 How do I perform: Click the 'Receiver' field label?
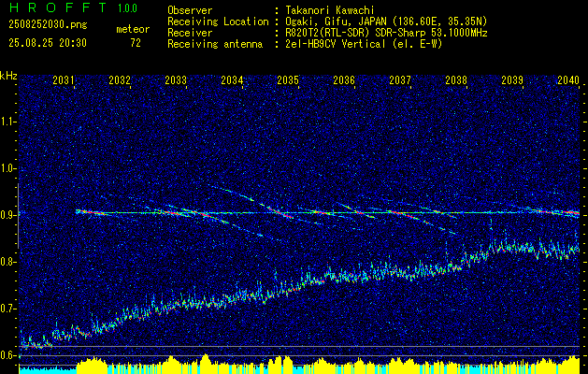point(190,33)
